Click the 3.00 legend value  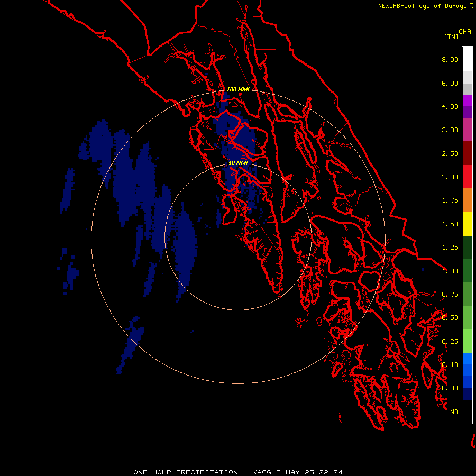450,130
